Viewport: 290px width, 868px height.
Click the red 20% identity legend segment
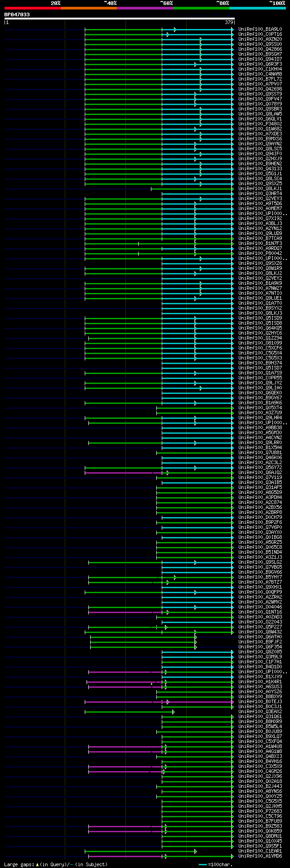[x=33, y=8]
